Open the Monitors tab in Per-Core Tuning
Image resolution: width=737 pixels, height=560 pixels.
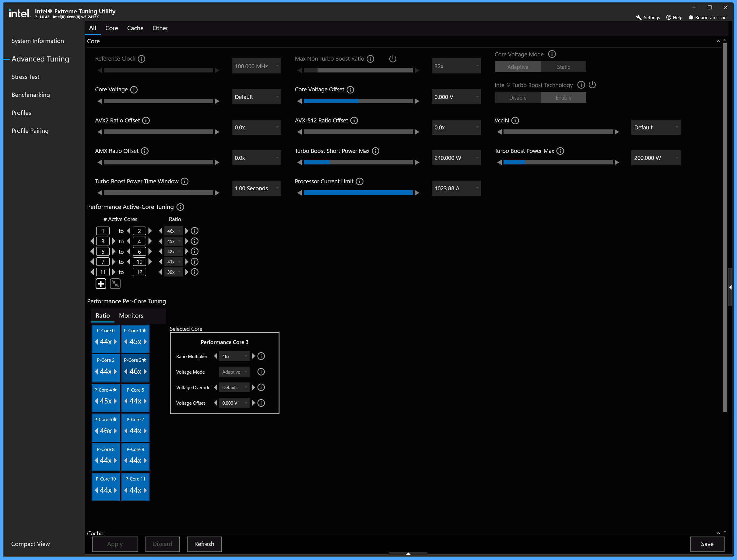[131, 315]
